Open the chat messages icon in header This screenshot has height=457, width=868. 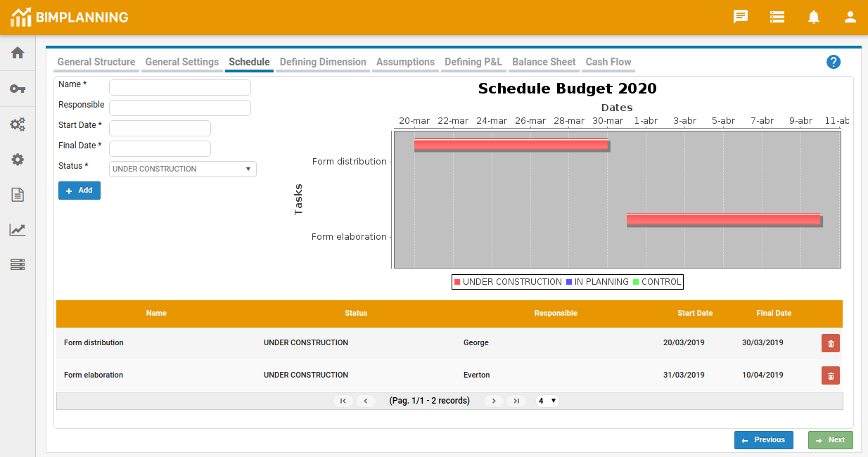pos(741,17)
